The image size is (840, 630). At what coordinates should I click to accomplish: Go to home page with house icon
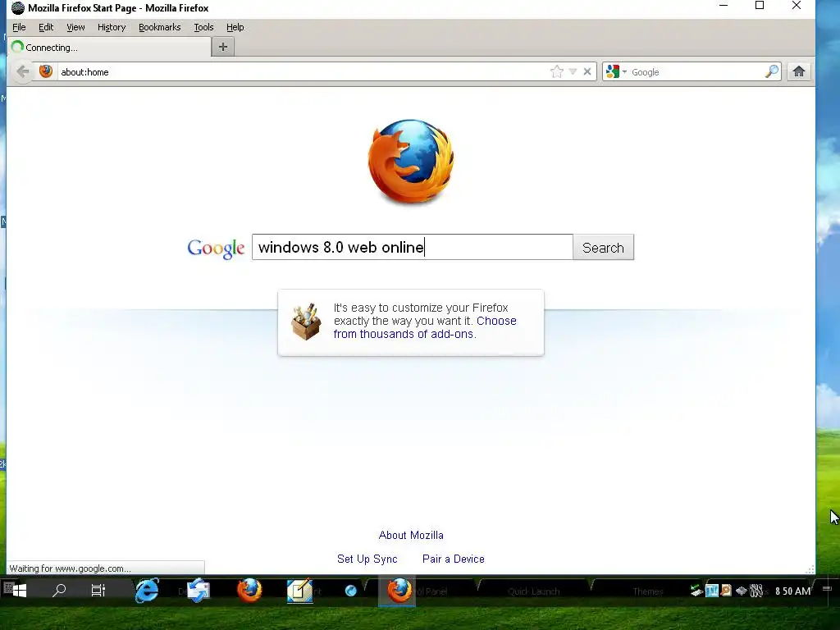click(x=799, y=72)
